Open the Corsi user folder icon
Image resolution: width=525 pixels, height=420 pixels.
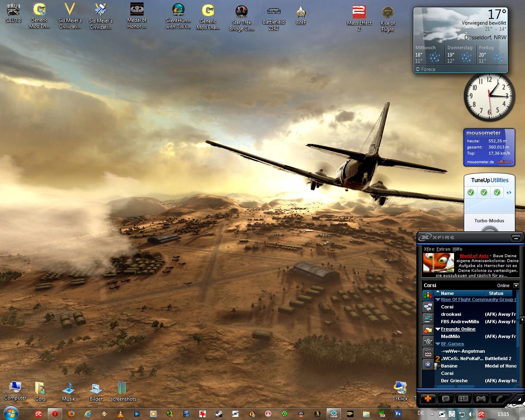pyautogui.click(x=41, y=392)
